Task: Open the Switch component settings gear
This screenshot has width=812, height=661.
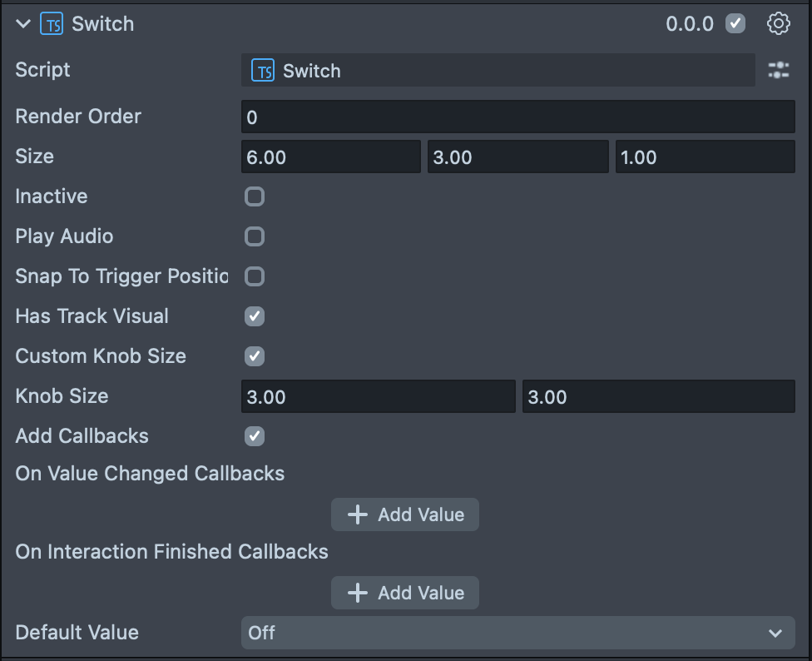Action: click(778, 23)
